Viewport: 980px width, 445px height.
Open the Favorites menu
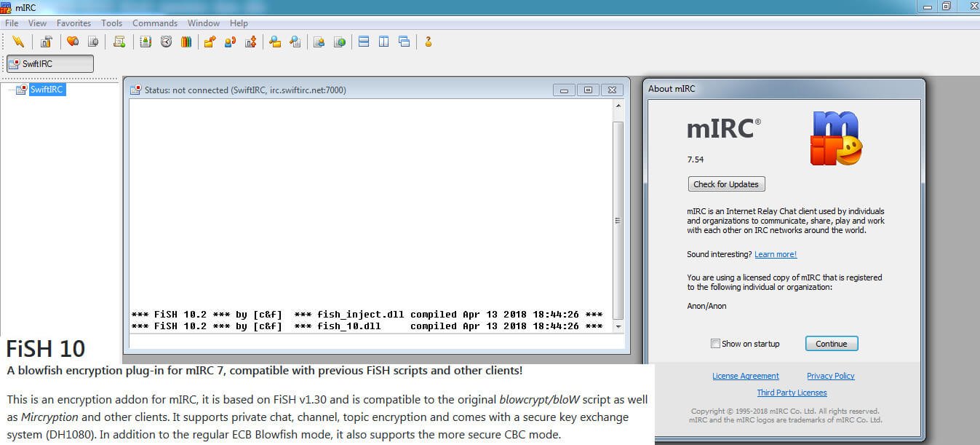[x=73, y=23]
